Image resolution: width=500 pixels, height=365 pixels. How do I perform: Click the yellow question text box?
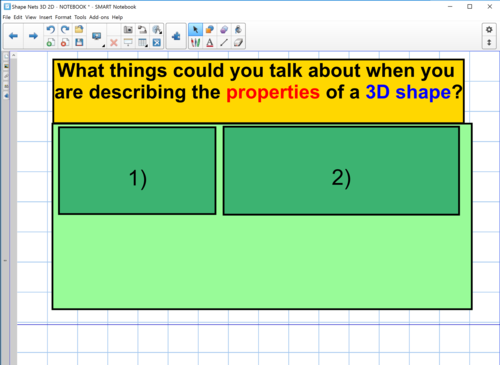pos(258,91)
